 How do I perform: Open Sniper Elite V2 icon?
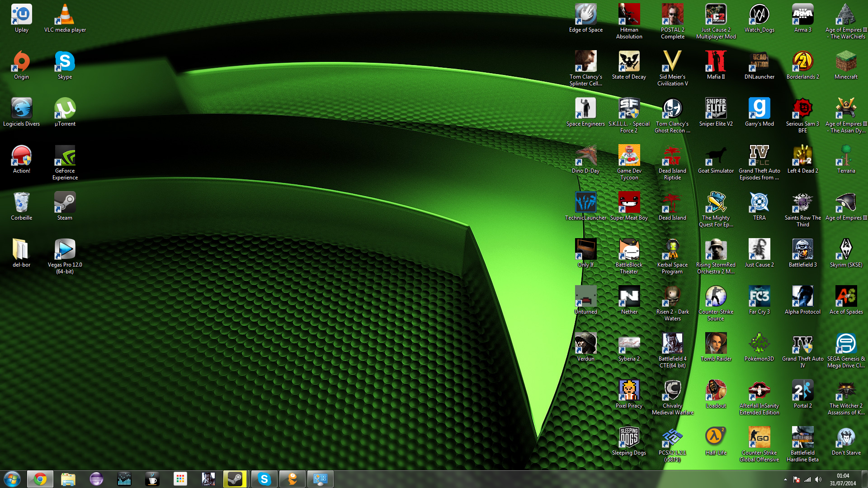716,113
